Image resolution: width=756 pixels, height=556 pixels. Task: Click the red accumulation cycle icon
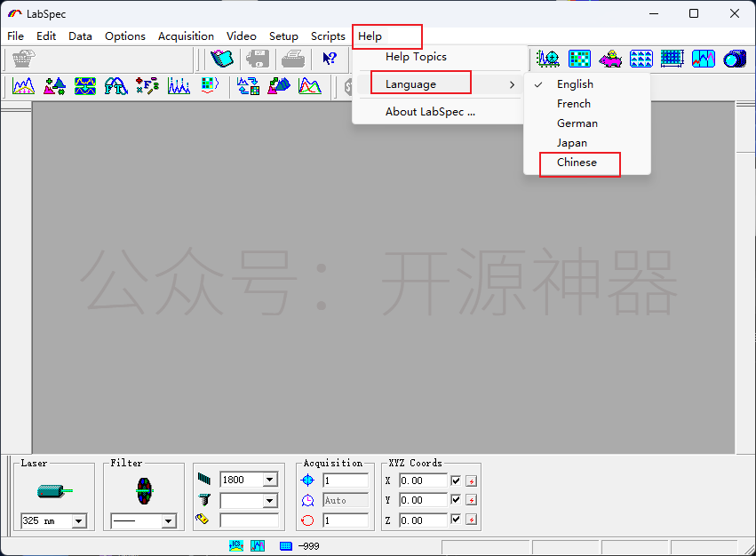307,520
